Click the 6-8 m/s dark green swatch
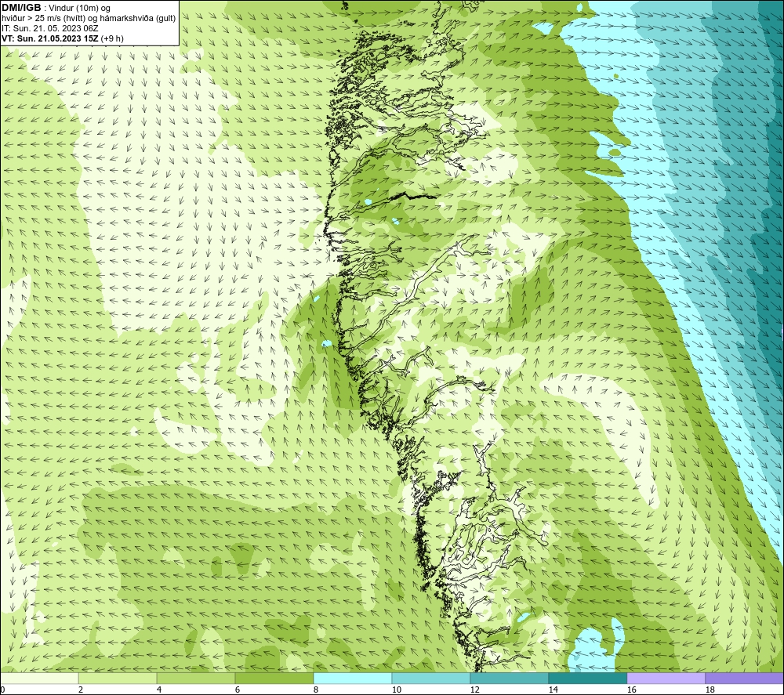 pos(274,678)
